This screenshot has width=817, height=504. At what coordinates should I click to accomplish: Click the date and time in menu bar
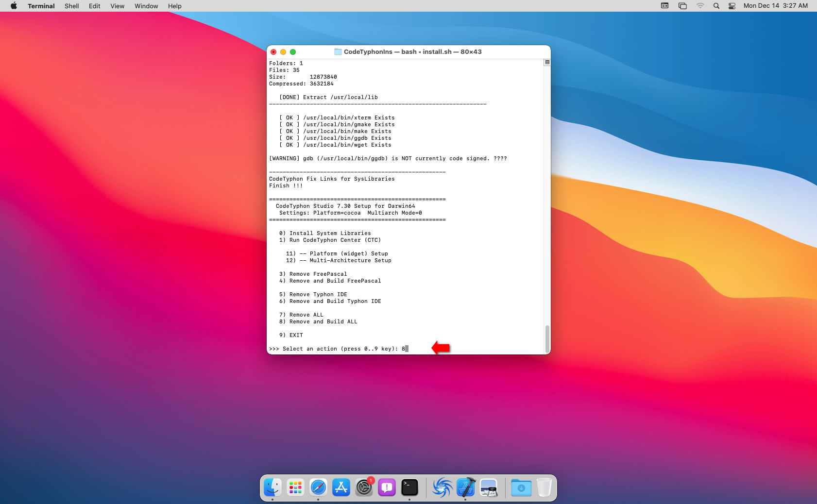[775, 6]
